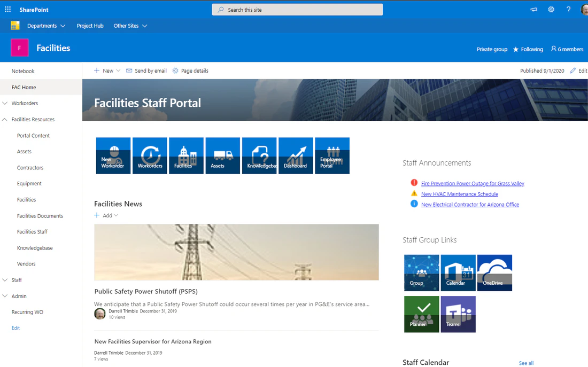This screenshot has width=588, height=367.
Task: Select the Workorders clock tile icon
Action: [x=150, y=155]
